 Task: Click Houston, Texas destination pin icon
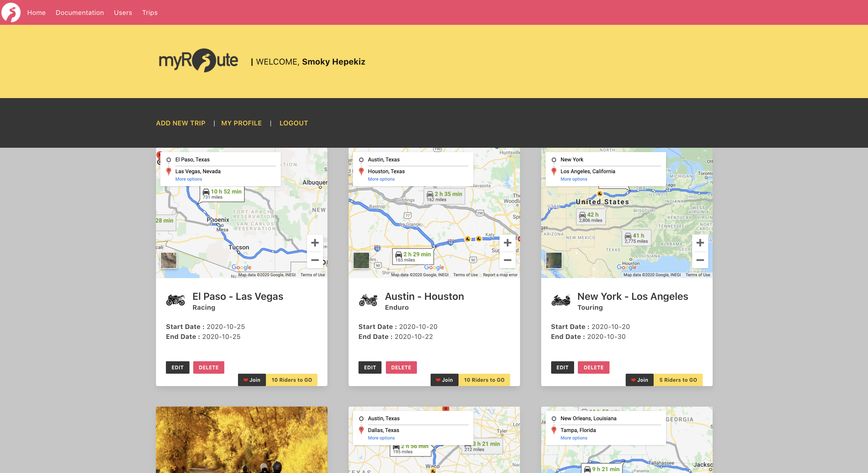pyautogui.click(x=361, y=171)
